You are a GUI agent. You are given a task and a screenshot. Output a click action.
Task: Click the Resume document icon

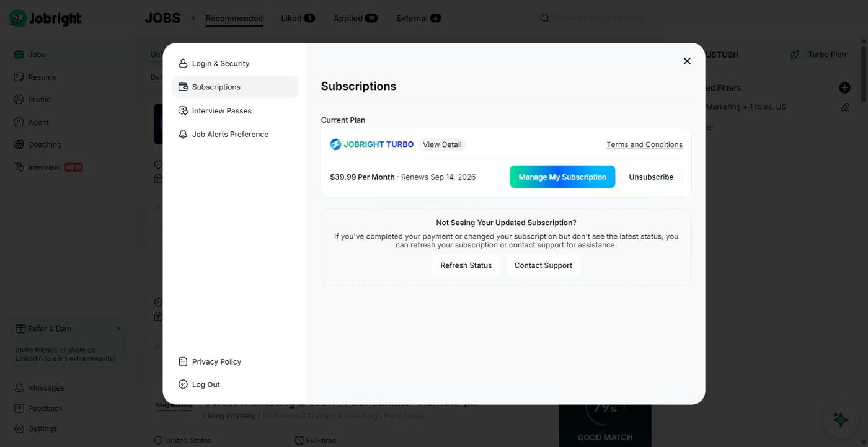(19, 77)
